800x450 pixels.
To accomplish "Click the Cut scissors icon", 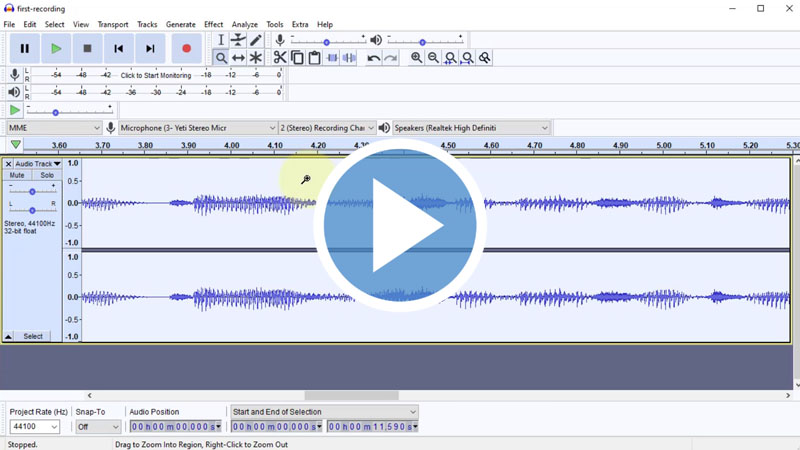I will [x=280, y=58].
